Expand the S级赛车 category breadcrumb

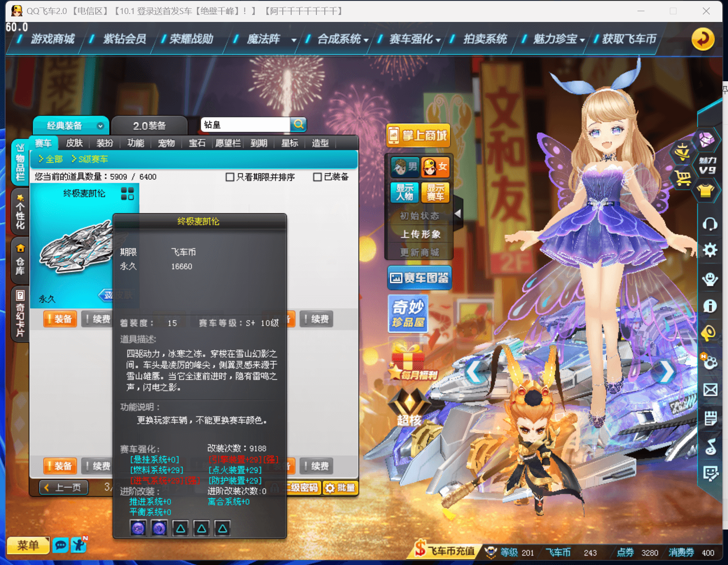pos(90,159)
